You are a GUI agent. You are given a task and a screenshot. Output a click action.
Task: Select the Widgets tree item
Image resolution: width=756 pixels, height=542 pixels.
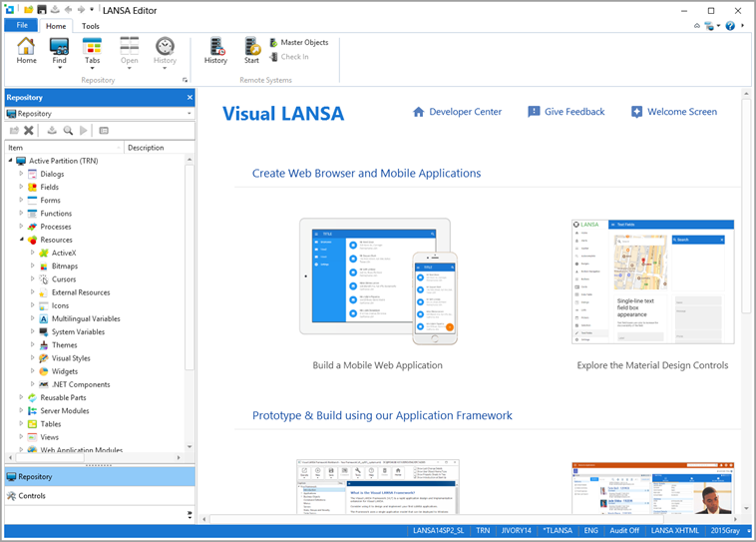[65, 371]
